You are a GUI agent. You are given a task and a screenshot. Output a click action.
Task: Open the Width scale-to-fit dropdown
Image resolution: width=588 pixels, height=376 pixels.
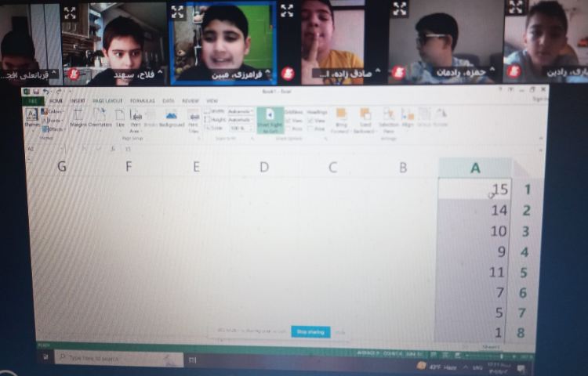click(241, 111)
